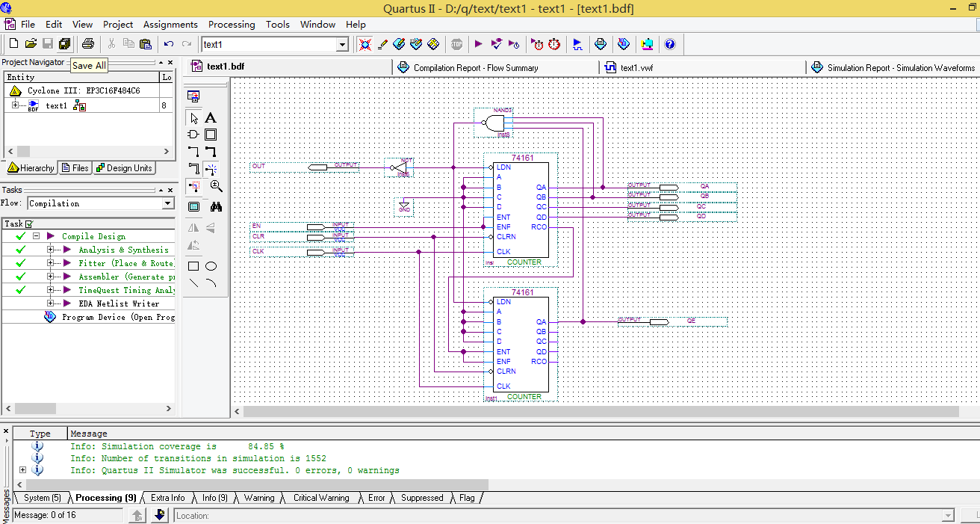Open the Help question mark icon

point(669,44)
